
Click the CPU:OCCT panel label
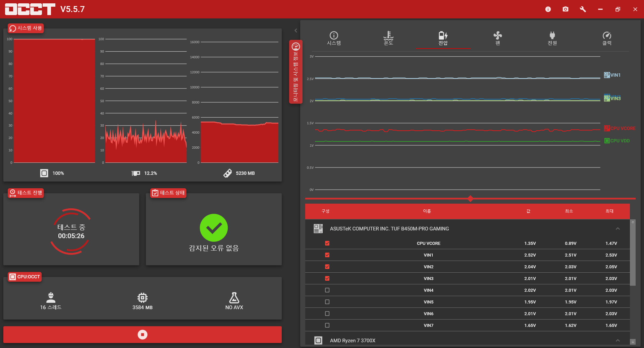25,277
